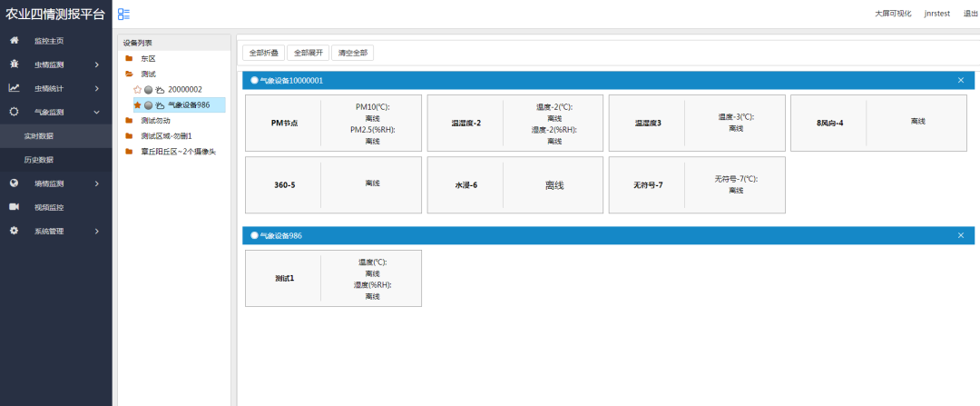Select the 历史数据 submenu item
980x406 pixels.
coord(56,160)
